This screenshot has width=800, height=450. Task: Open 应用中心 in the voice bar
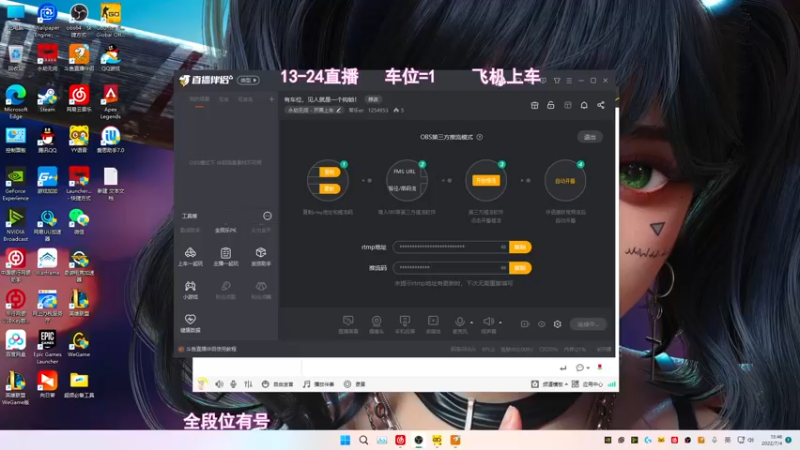coord(587,384)
